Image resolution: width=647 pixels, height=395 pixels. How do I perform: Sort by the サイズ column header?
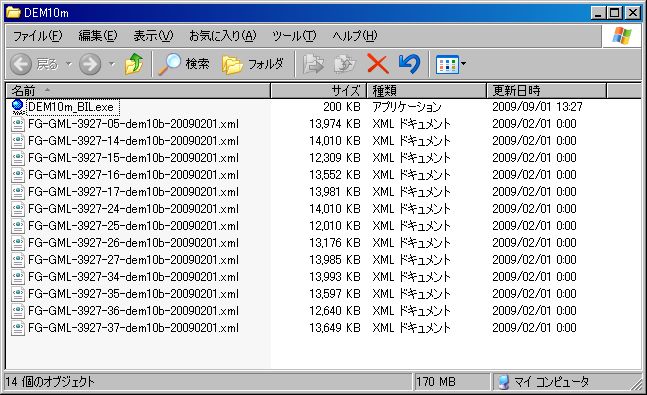tap(319, 90)
